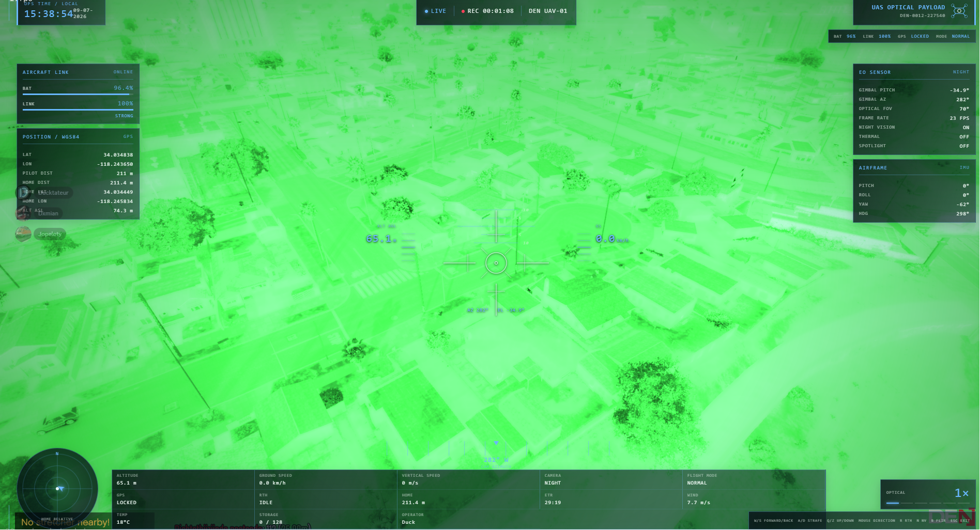This screenshot has height=530, width=980.
Task: Click the BAT battery progress bar
Action: [78, 95]
